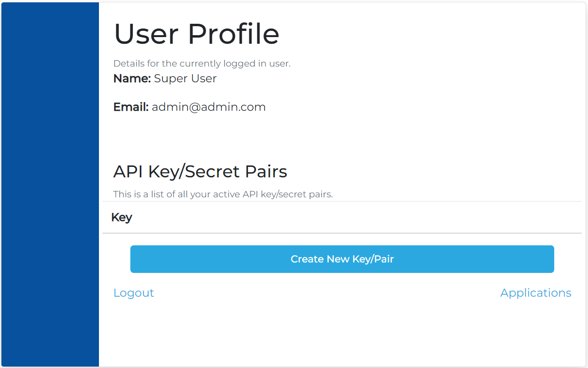Select the Key column header

click(122, 217)
